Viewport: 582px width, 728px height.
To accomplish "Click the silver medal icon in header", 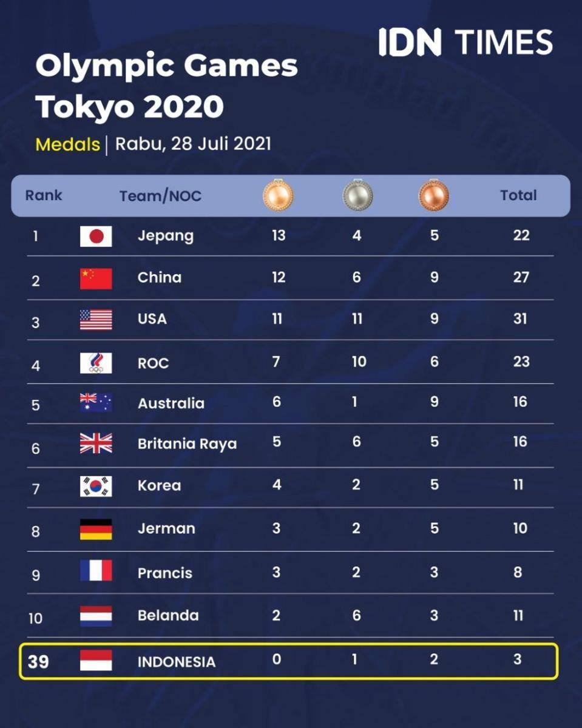I will pos(357,195).
